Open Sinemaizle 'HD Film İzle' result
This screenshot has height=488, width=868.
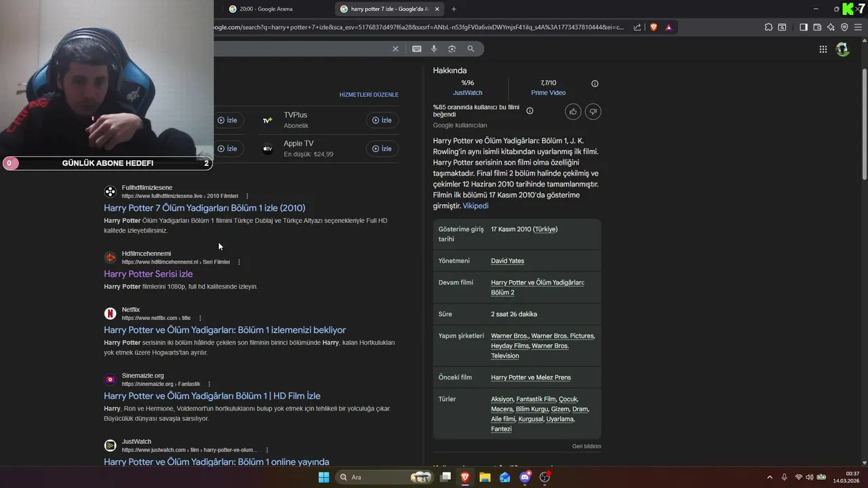212,396
